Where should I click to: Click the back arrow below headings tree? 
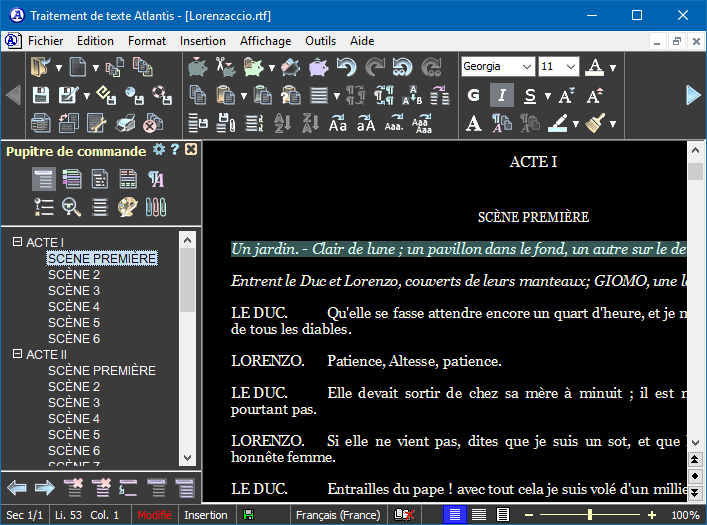pos(17,488)
